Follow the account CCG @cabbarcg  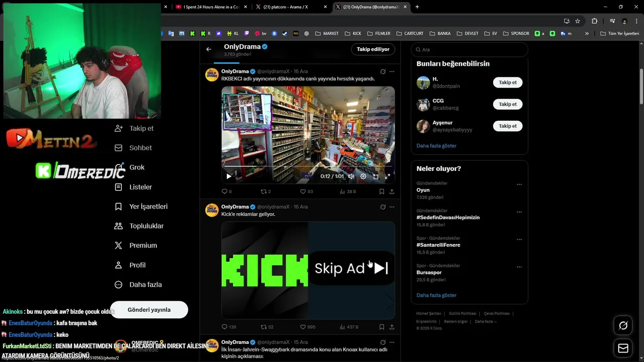point(508,104)
